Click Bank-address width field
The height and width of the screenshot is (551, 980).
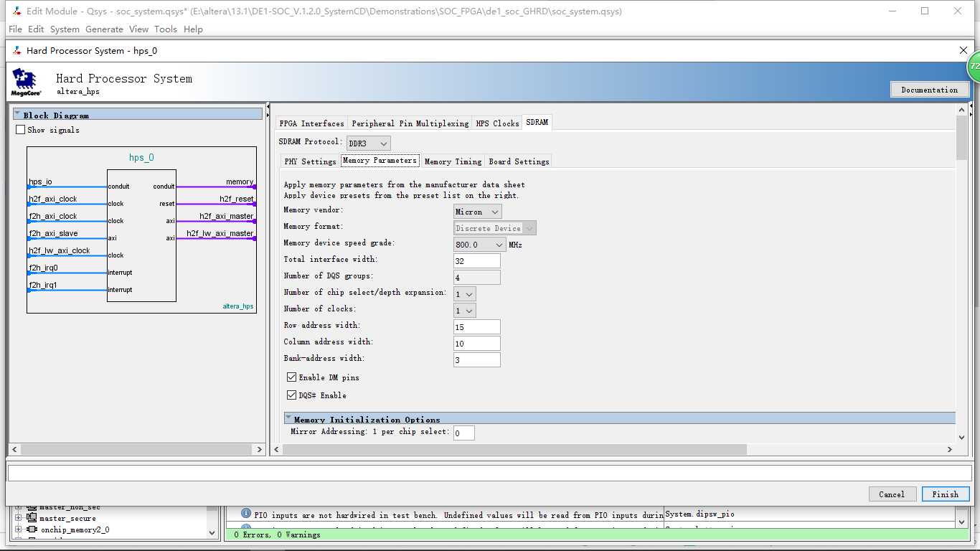(477, 360)
